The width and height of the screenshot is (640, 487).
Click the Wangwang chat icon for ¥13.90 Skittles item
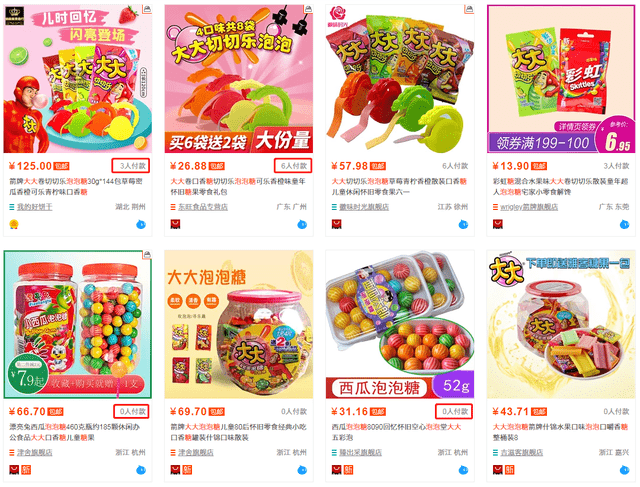coord(624,224)
